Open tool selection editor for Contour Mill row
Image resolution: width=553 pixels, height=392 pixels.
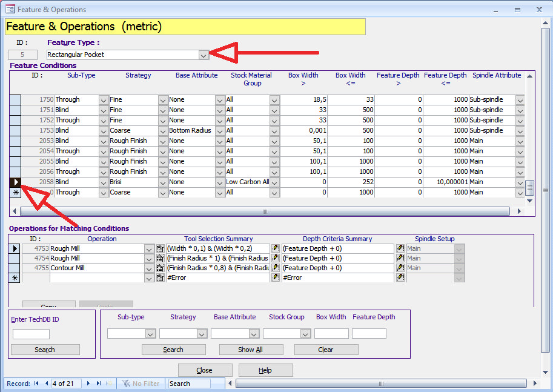pyautogui.click(x=277, y=268)
